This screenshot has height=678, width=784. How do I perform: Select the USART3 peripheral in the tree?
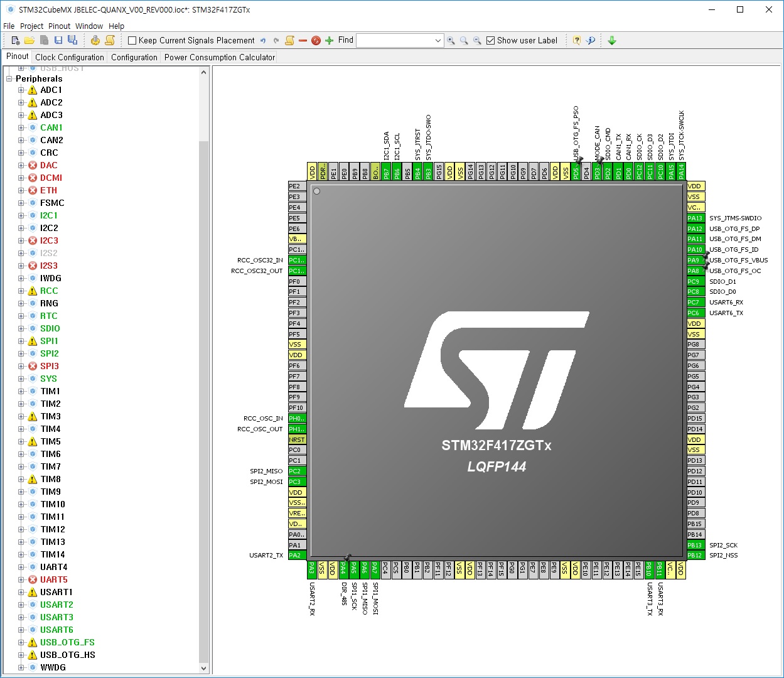[x=56, y=617]
